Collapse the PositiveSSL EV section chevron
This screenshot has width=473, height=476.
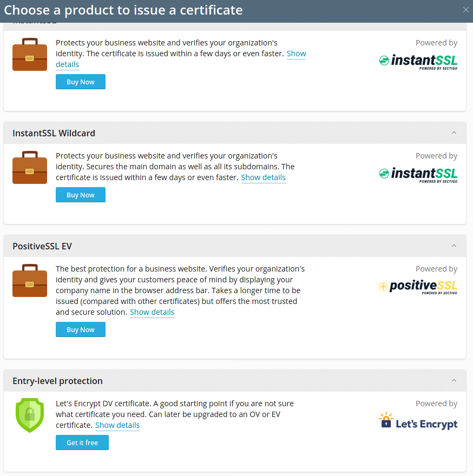tap(454, 246)
